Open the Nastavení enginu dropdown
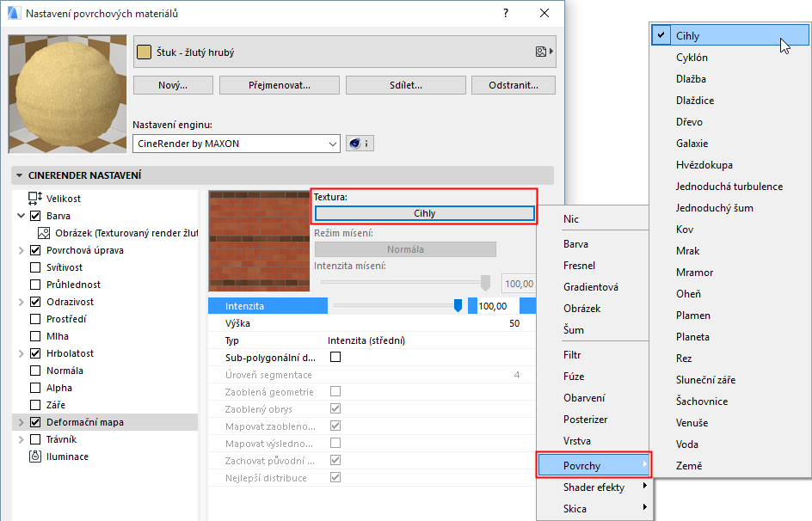 tap(237, 144)
